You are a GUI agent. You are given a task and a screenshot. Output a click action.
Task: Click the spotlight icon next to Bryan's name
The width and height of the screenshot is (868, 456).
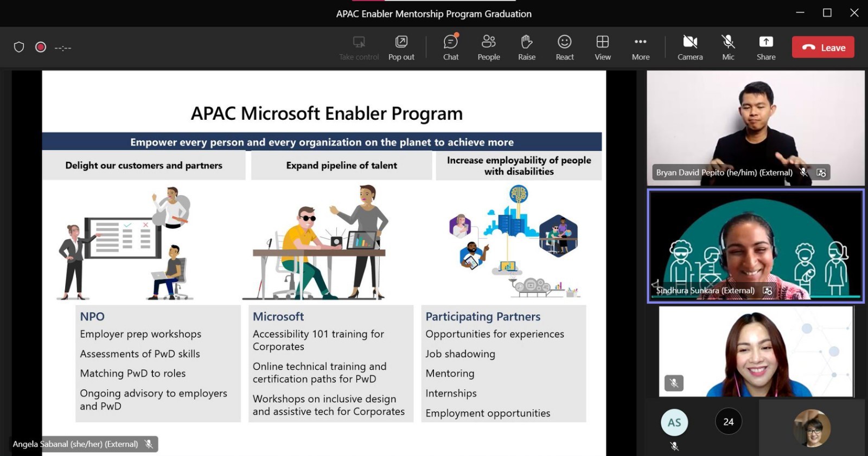point(821,172)
